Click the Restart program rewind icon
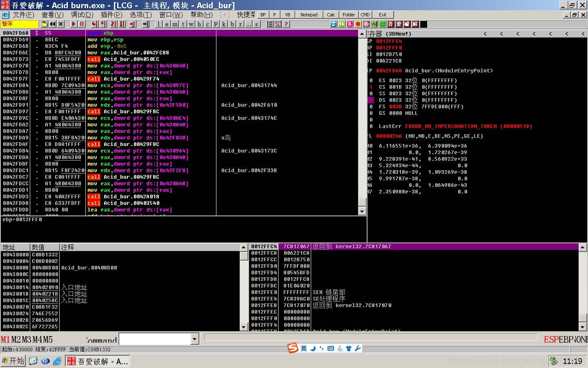The height and width of the screenshot is (368, 588). click(52, 24)
